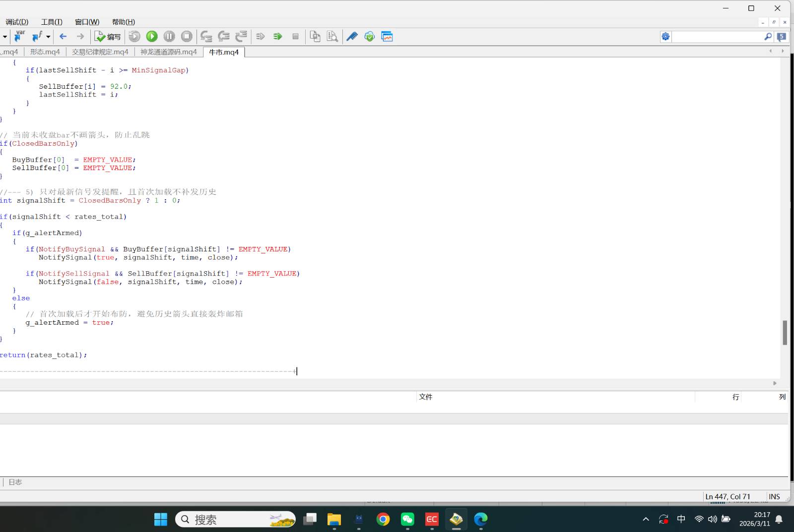Click the 行 column header
Screen dimensions: 794x532
click(x=735, y=397)
